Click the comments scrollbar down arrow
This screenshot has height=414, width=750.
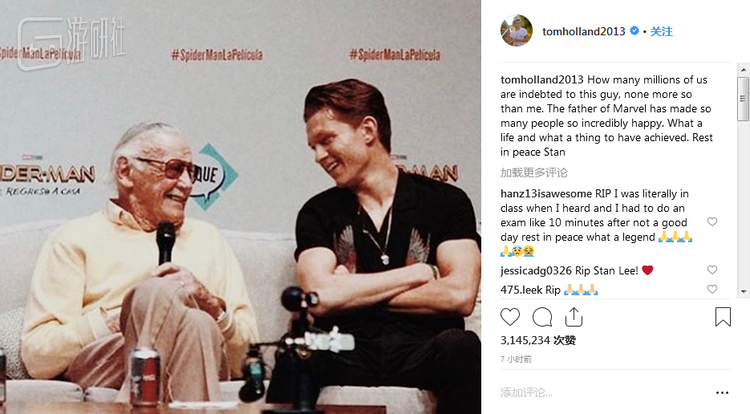[x=743, y=291]
